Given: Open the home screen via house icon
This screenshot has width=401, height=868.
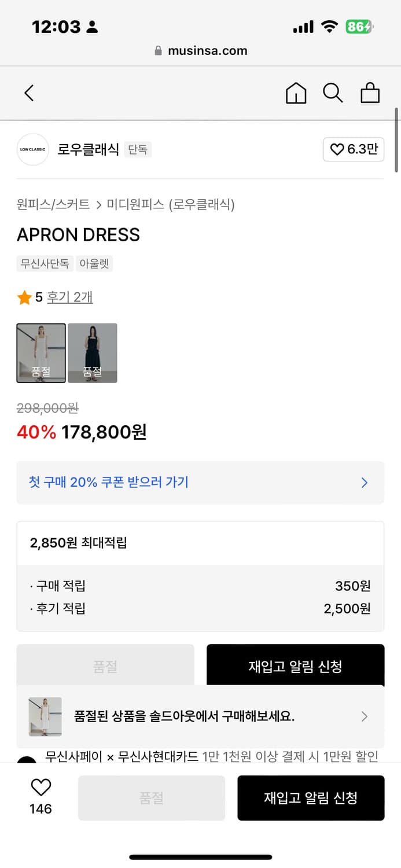Looking at the screenshot, I should [296, 93].
